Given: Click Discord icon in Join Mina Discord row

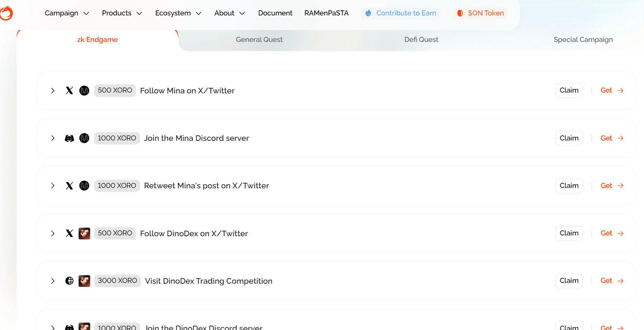Looking at the screenshot, I should tap(69, 138).
